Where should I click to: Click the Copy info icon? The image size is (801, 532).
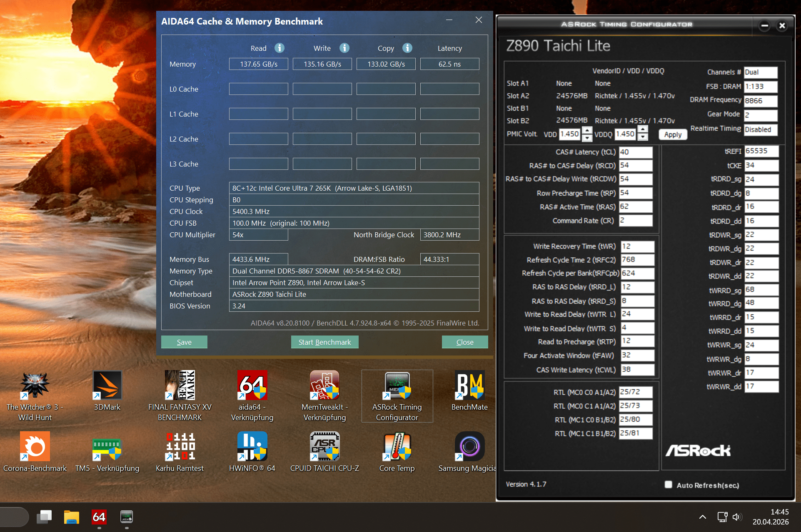(407, 48)
